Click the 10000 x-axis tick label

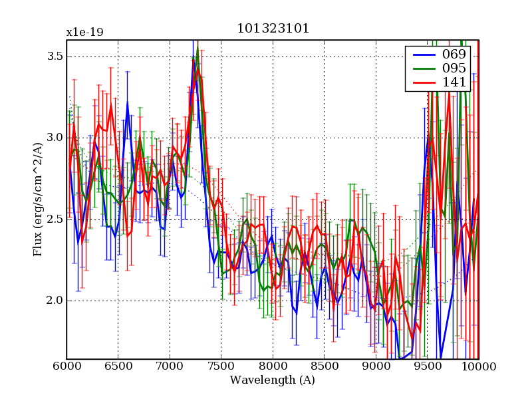click(479, 367)
